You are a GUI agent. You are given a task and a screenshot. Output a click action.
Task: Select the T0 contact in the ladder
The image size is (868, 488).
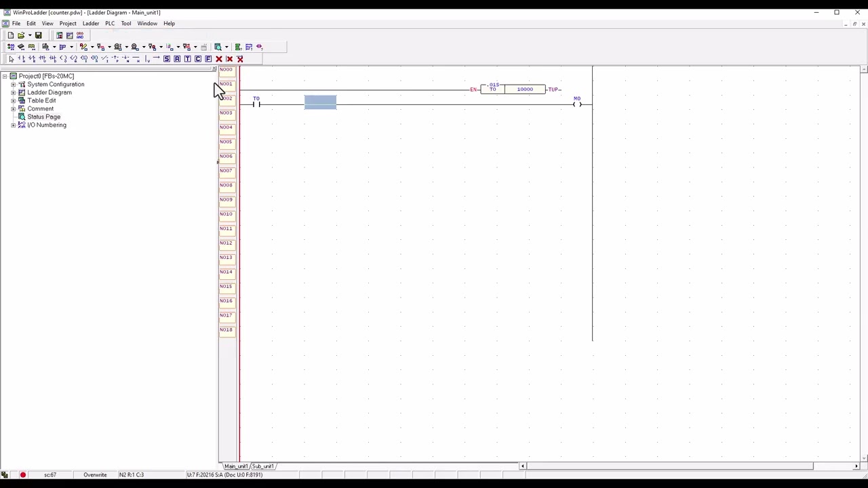coord(256,102)
